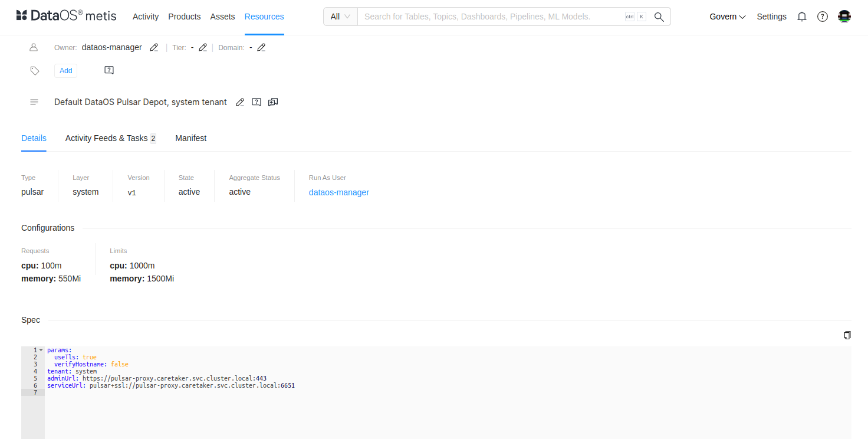Open the help question mark icon
This screenshot has height=439, width=868.
pos(823,17)
